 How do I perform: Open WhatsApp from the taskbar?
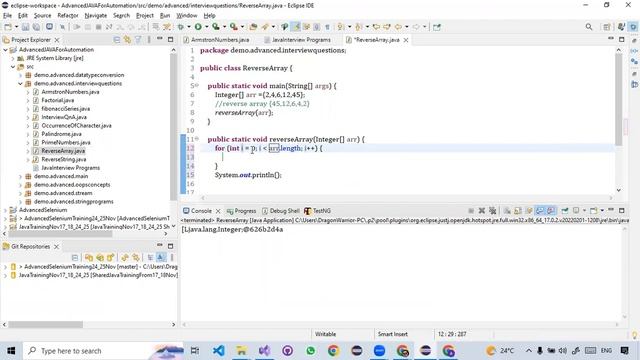pos(311,351)
